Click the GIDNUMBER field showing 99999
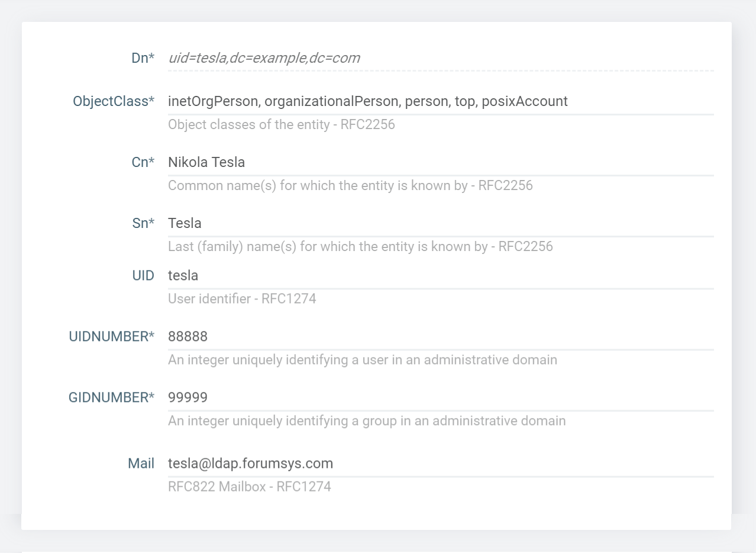The width and height of the screenshot is (756, 553). coord(440,397)
